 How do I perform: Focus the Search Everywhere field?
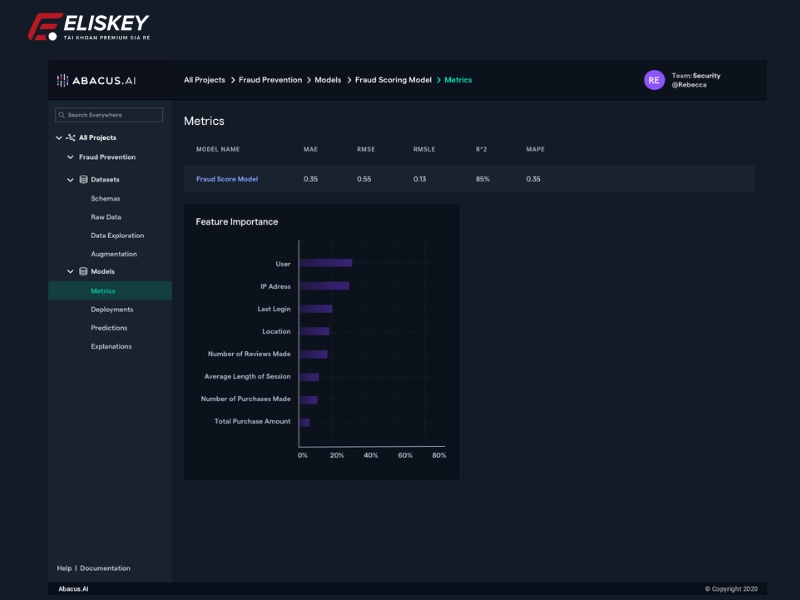point(112,115)
